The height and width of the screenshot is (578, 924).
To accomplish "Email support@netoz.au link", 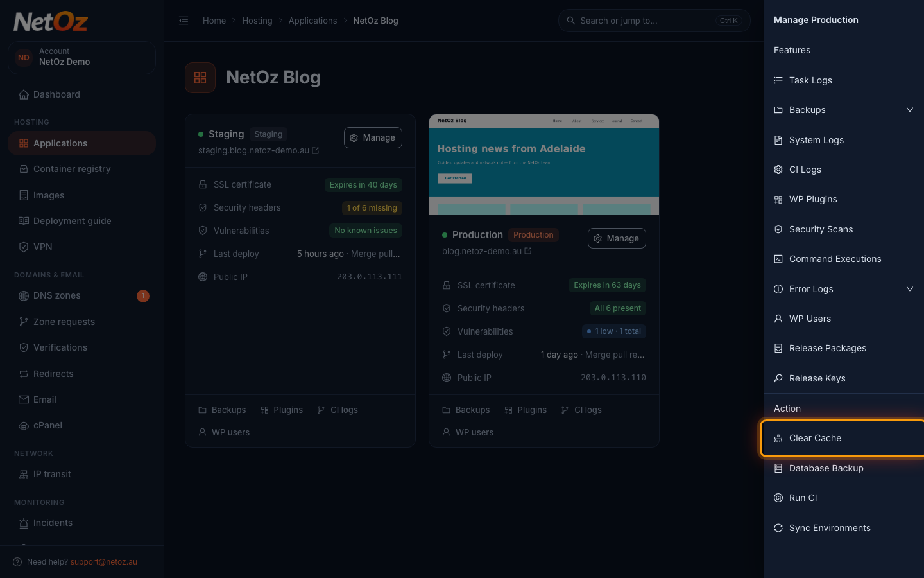I will (x=104, y=562).
